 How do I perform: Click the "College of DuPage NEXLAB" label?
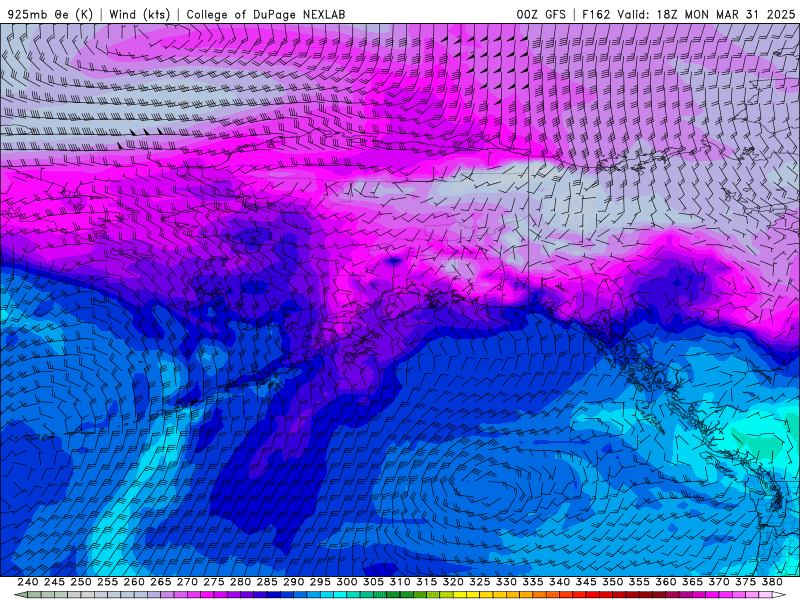coord(266,14)
